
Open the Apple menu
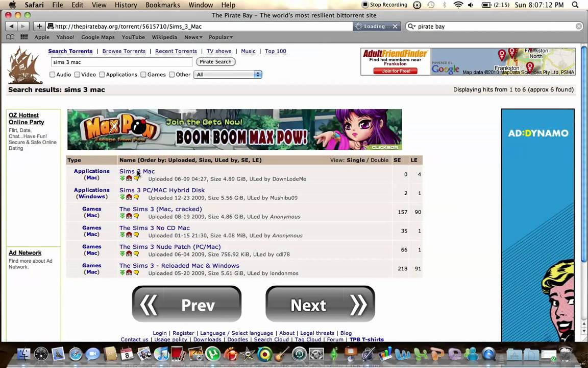[12, 5]
